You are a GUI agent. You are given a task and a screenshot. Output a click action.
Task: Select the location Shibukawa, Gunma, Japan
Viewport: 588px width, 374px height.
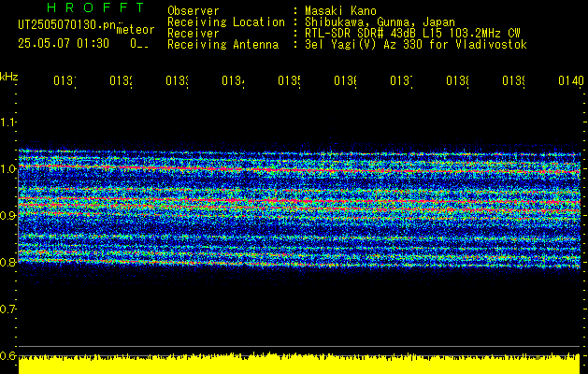(x=380, y=22)
